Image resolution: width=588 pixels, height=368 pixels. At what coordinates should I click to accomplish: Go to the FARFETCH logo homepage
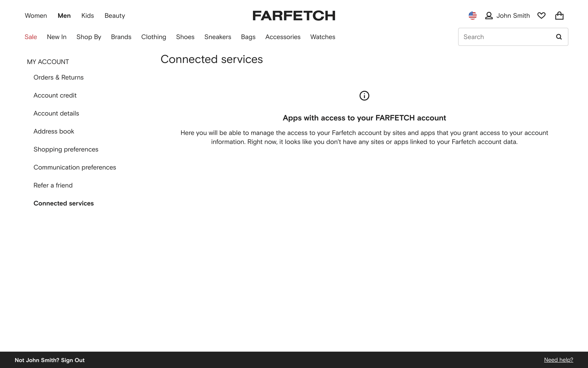coord(294,16)
